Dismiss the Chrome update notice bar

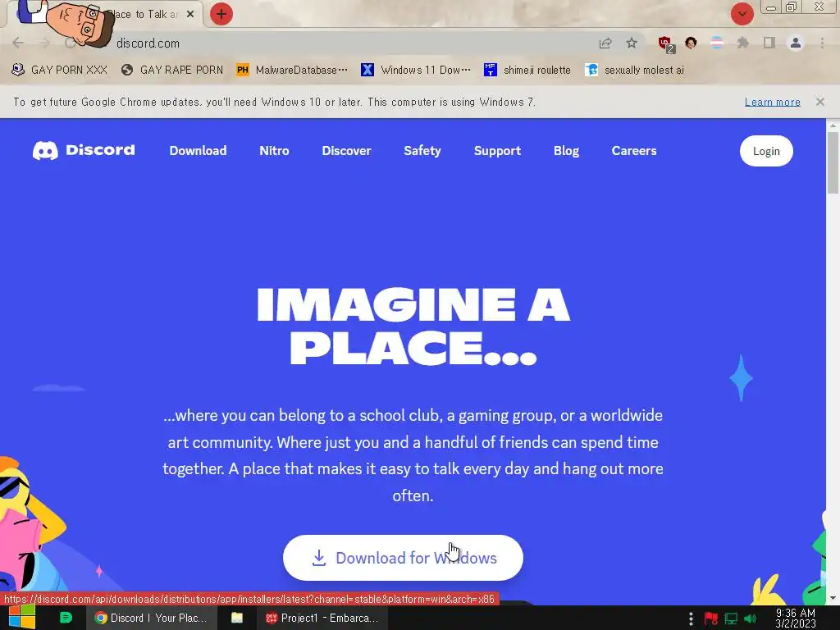click(x=819, y=102)
